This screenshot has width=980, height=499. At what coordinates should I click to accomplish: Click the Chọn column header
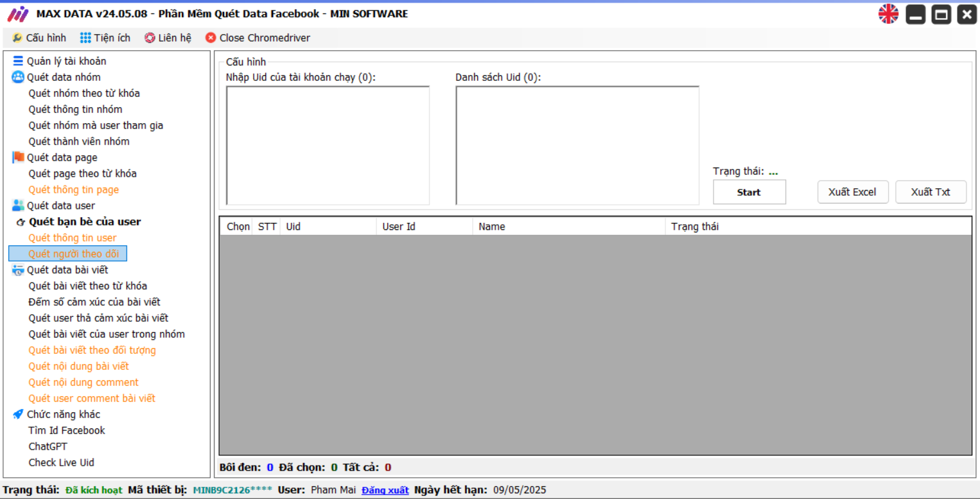237,227
